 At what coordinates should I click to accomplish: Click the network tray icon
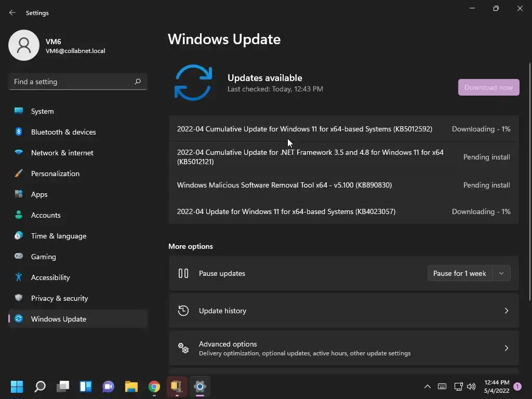[x=458, y=387]
